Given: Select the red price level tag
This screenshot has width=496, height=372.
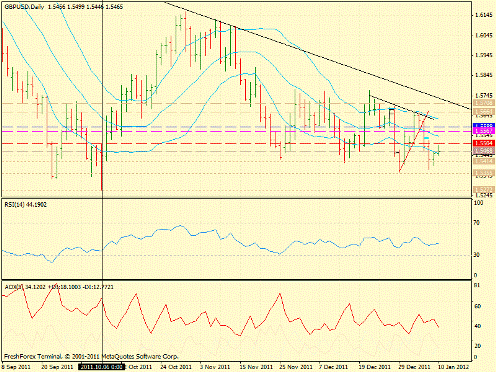Looking at the screenshot, I should 483,143.
